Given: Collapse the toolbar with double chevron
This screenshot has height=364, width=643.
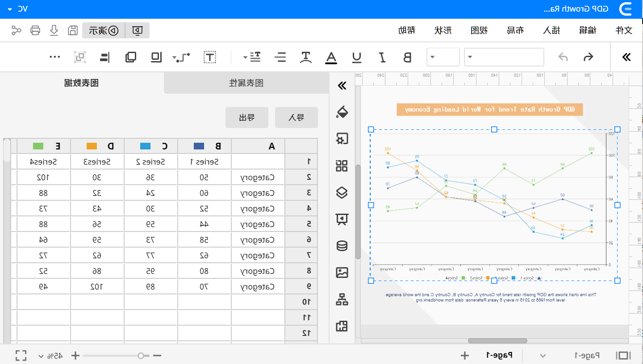Looking at the screenshot, I should [x=626, y=57].
